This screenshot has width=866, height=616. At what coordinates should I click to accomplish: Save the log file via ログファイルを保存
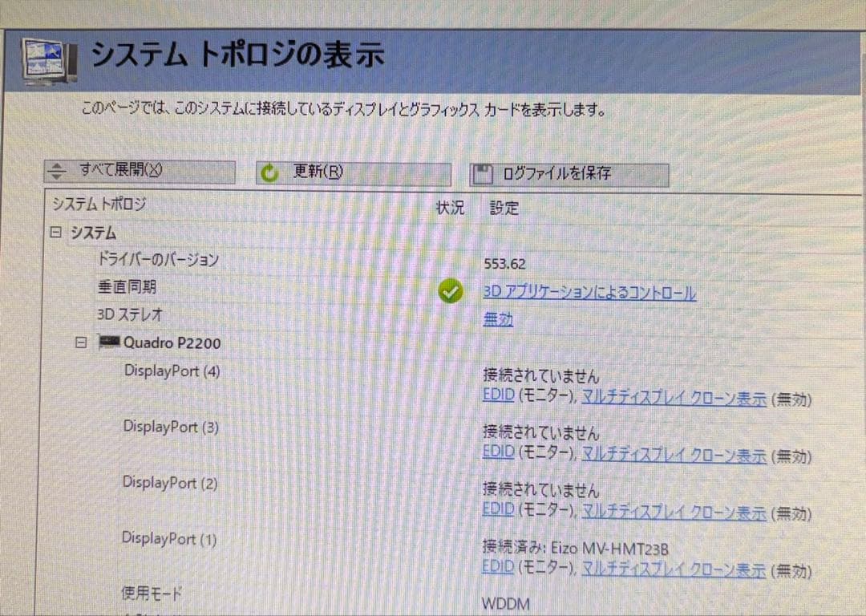[x=569, y=172]
